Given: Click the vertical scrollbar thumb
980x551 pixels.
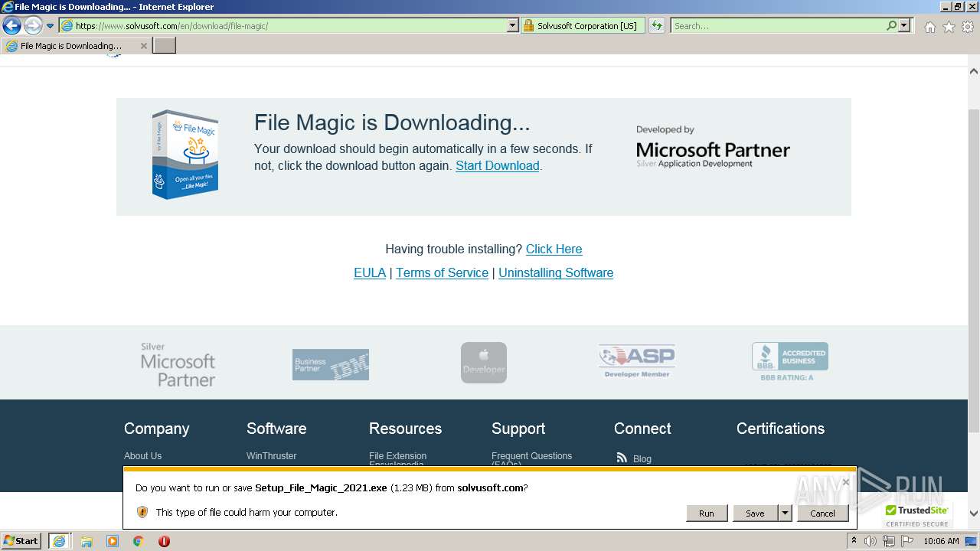Looking at the screenshot, I should (x=974, y=269).
